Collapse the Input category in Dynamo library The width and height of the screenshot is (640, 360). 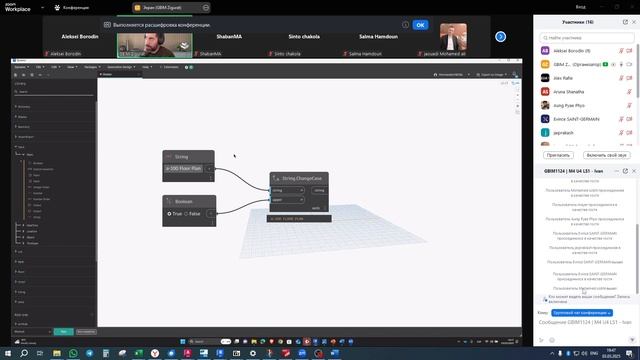(x=20, y=147)
